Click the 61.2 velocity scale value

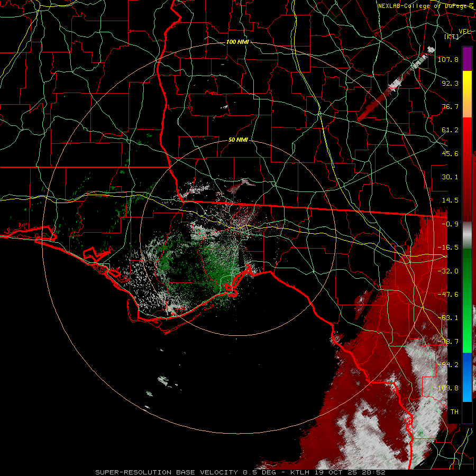(450, 130)
